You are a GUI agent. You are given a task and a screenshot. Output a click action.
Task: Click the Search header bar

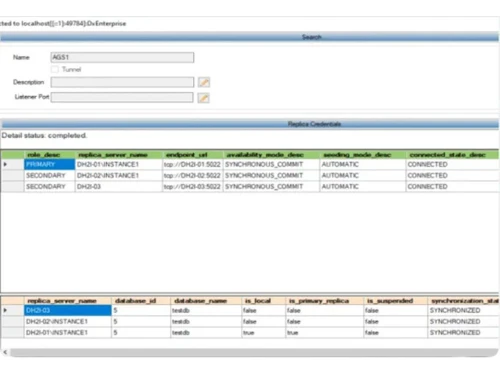pos(249,37)
